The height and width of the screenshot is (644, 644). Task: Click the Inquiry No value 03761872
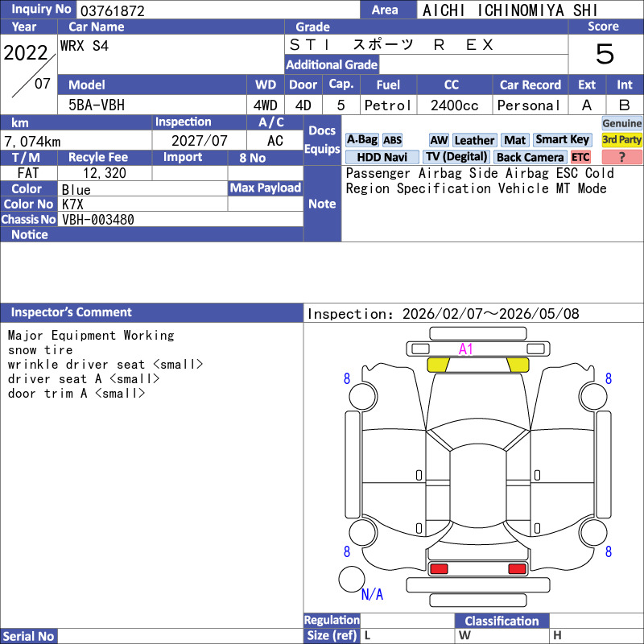tap(111, 10)
